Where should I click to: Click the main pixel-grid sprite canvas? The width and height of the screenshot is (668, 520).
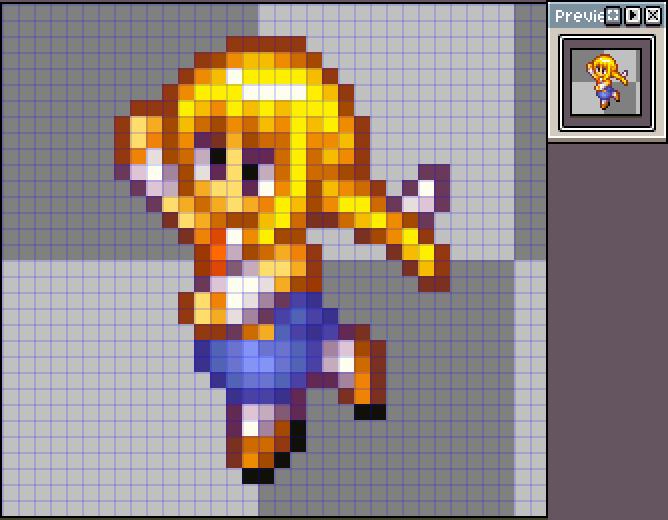point(274,260)
